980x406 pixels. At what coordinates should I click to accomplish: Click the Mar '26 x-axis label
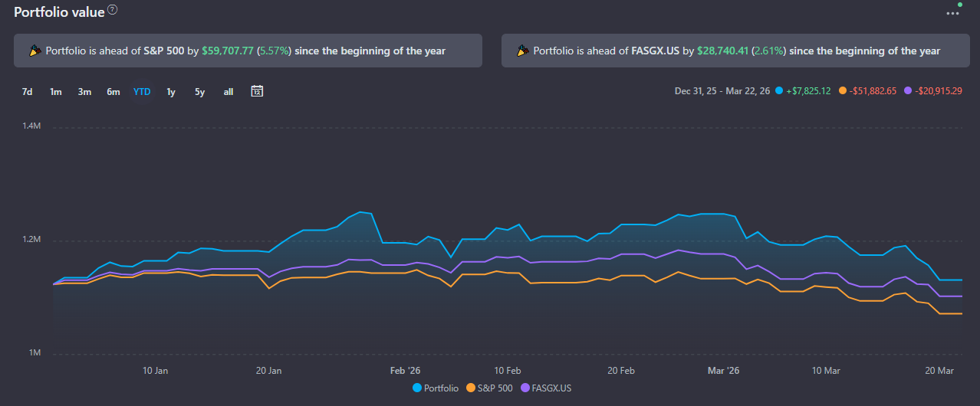coord(723,371)
